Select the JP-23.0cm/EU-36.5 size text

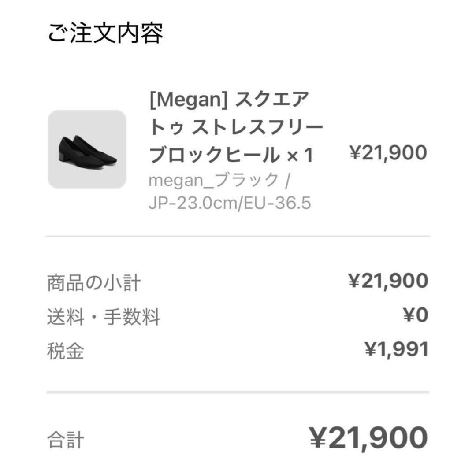pyautogui.click(x=230, y=204)
